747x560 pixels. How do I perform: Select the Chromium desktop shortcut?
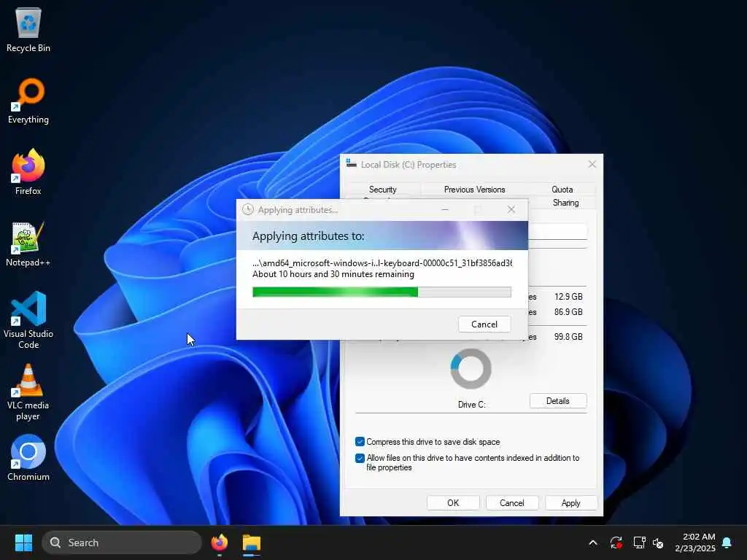click(28, 458)
